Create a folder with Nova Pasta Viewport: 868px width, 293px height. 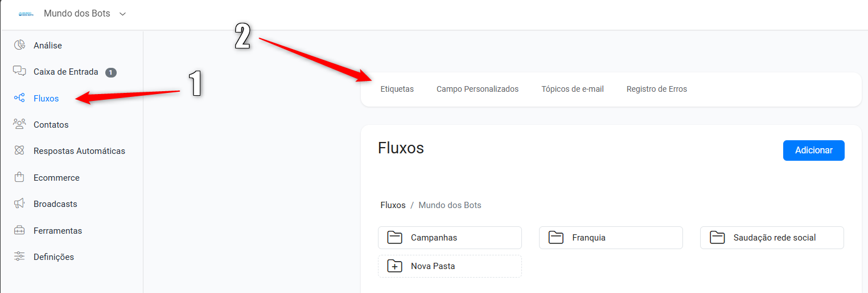tap(450, 266)
